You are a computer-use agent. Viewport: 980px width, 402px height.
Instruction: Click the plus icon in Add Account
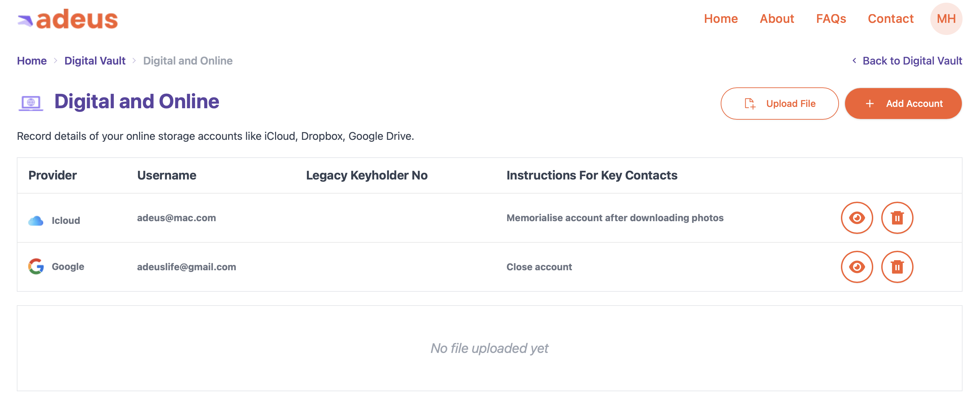pyautogui.click(x=869, y=104)
